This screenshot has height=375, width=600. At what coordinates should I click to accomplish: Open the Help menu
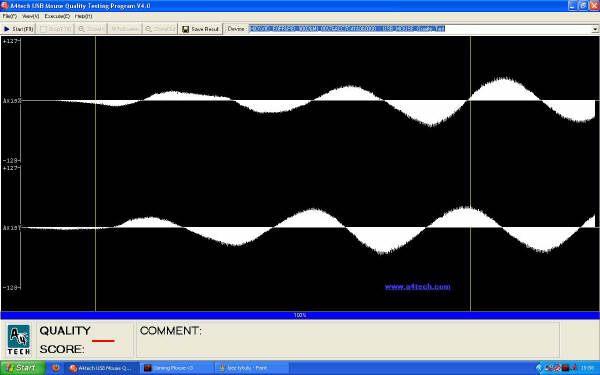coord(83,16)
